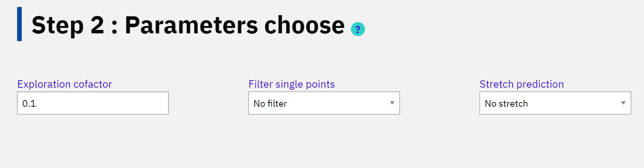Click the 0.1 value in Exploration cofactor
Viewport: 644px width, 168px height.
29,104
